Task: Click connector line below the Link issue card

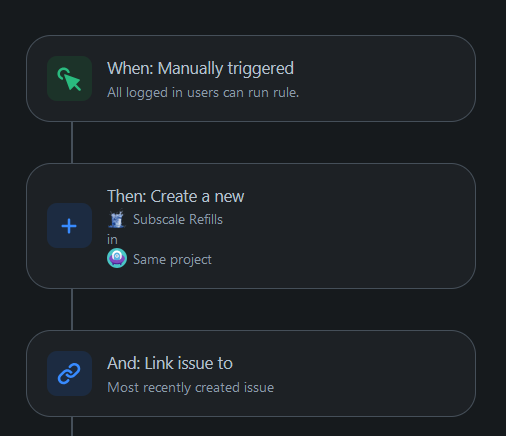Action: click(x=72, y=426)
